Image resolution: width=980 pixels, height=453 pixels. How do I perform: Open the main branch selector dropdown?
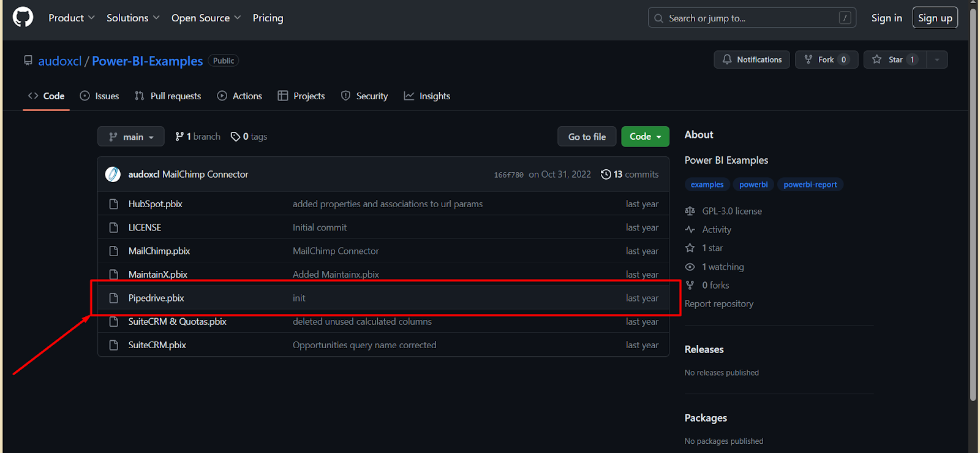point(131,137)
